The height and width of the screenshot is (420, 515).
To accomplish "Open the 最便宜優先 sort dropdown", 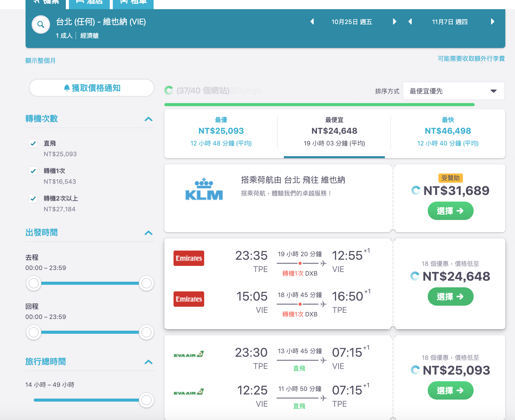I will (x=453, y=91).
